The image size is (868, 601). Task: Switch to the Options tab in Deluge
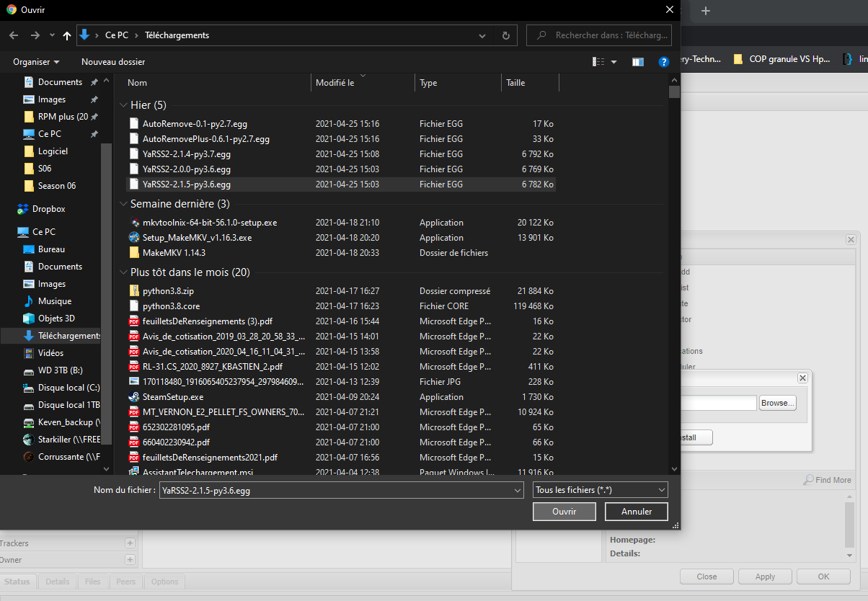[x=165, y=582]
